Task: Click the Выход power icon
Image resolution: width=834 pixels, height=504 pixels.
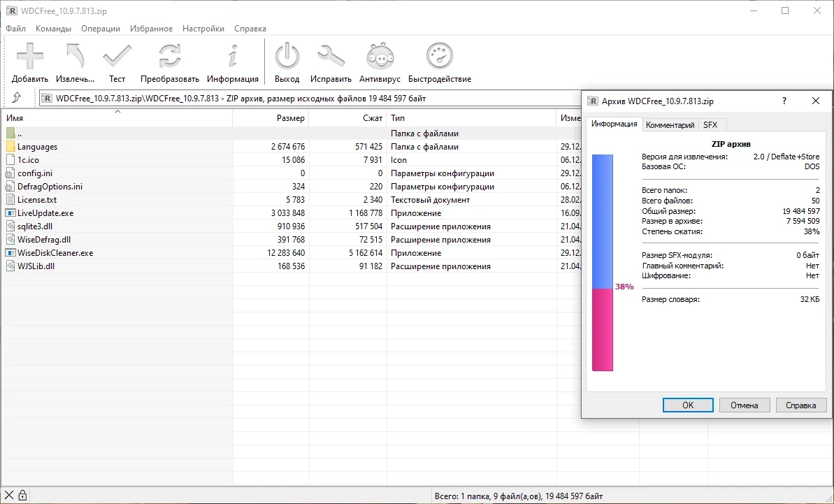Action: [287, 56]
